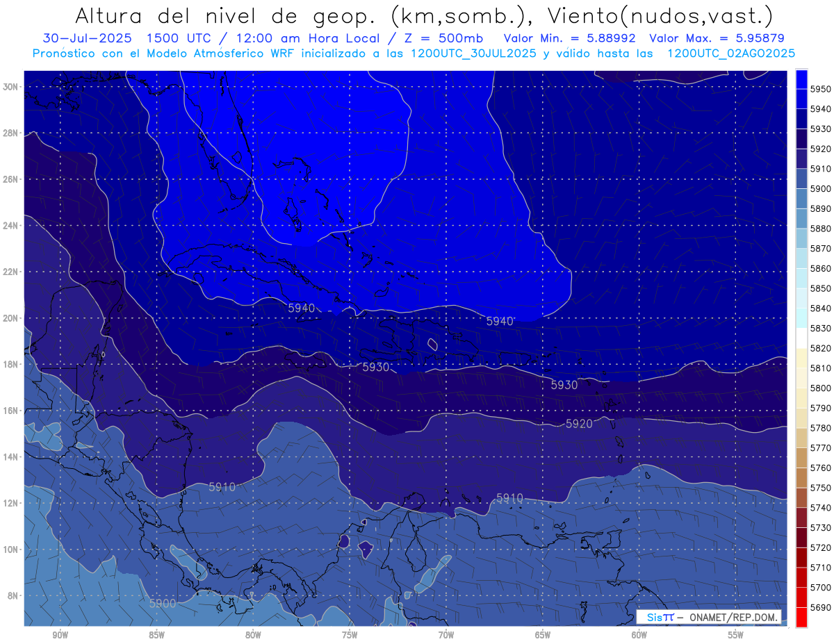
Task: Click the 90W longitude axis label
Action: [x=60, y=635]
